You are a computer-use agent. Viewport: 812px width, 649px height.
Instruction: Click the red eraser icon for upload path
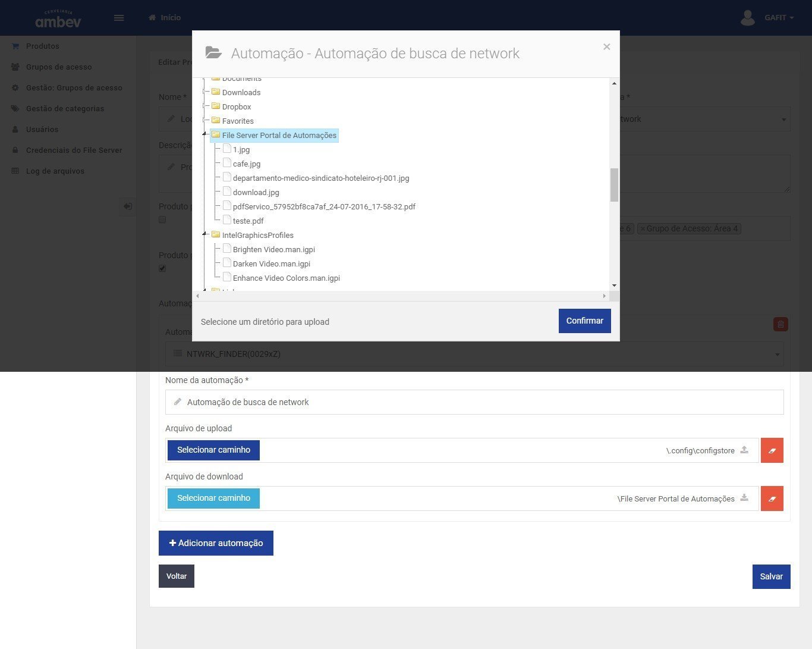(772, 450)
